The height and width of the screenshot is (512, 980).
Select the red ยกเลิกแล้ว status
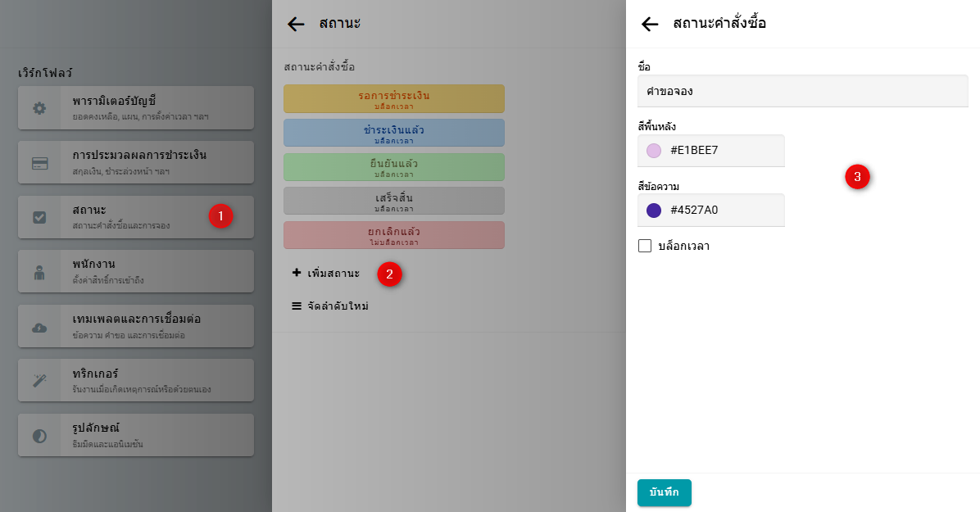click(393, 235)
